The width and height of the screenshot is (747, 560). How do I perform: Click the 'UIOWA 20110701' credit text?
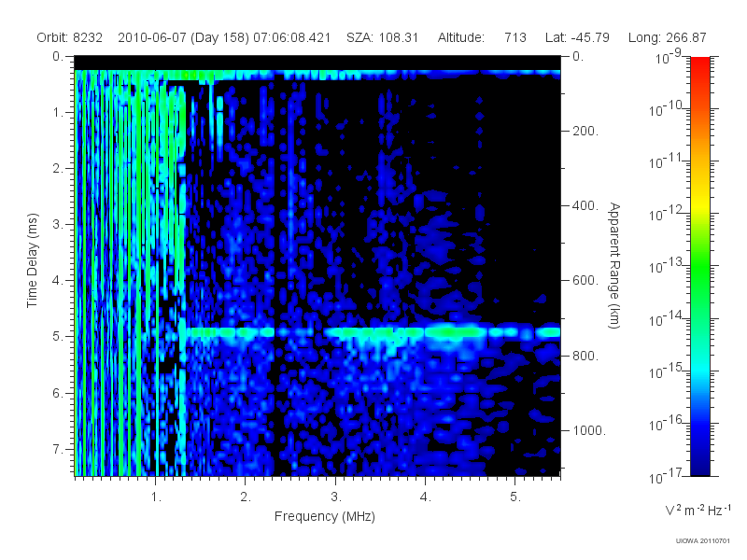(x=703, y=541)
